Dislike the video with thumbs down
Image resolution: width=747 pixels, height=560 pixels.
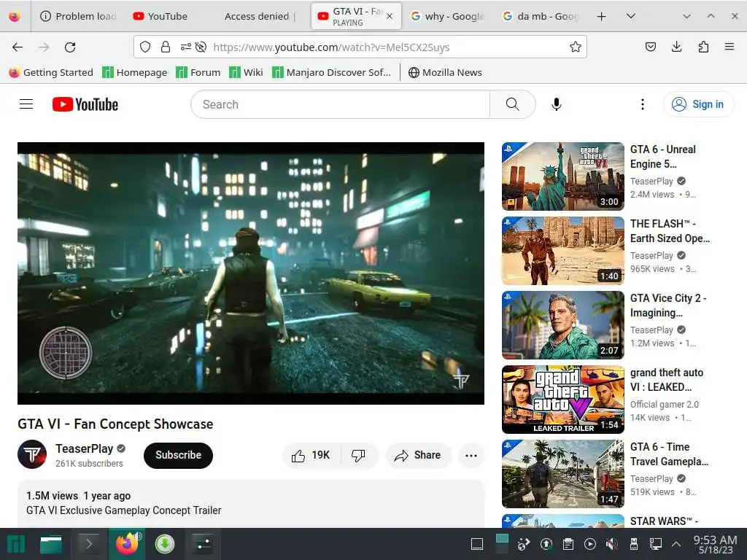click(x=358, y=456)
